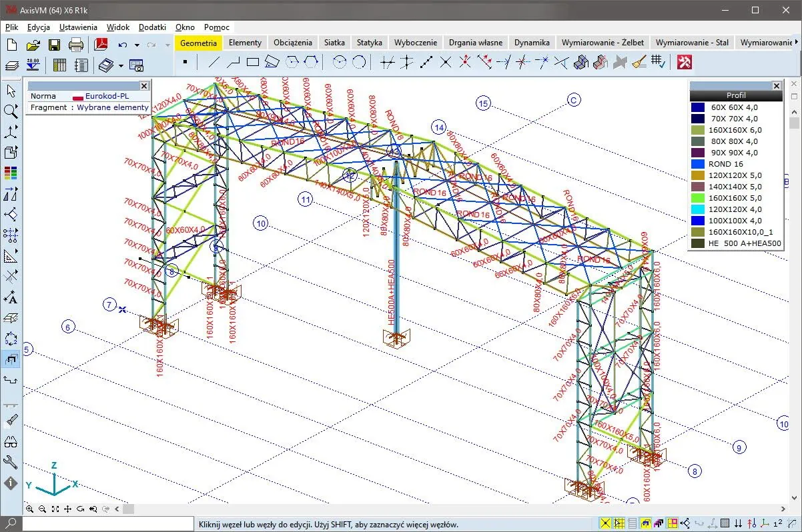Export to PDF using the red PDF icon
Image resolution: width=802 pixels, height=532 pixels.
[x=101, y=45]
